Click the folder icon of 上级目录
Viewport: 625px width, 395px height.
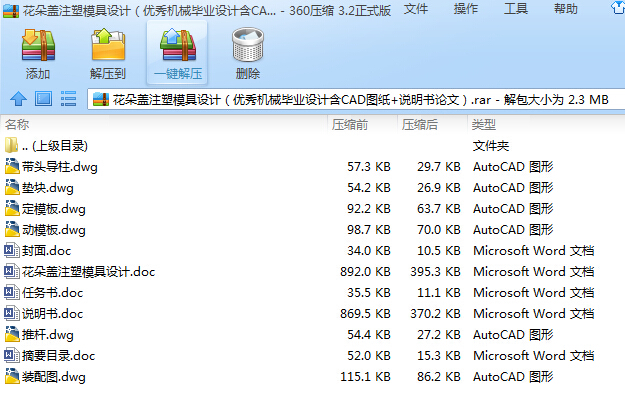[12, 145]
